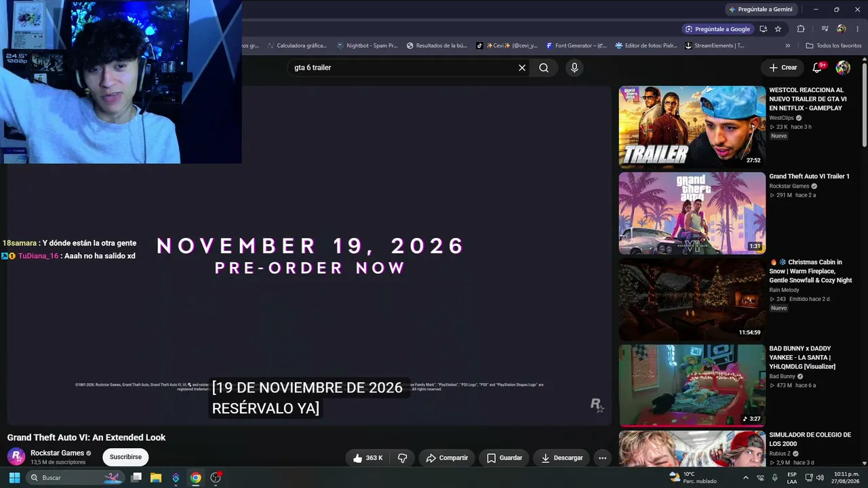Screen dimensions: 868x488
Task: Open Westcol reacciona trailer thumbnail
Action: pos(692,127)
